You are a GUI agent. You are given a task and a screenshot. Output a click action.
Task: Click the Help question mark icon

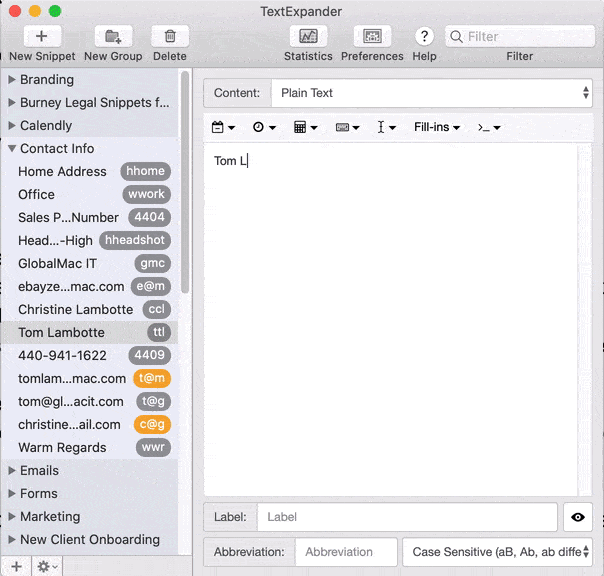pyautogui.click(x=424, y=36)
